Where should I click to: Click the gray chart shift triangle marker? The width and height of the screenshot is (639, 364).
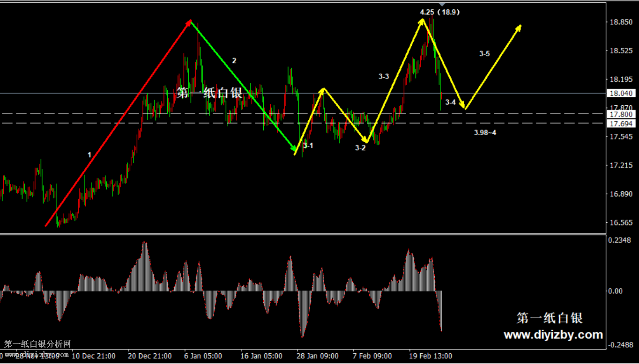click(x=442, y=4)
